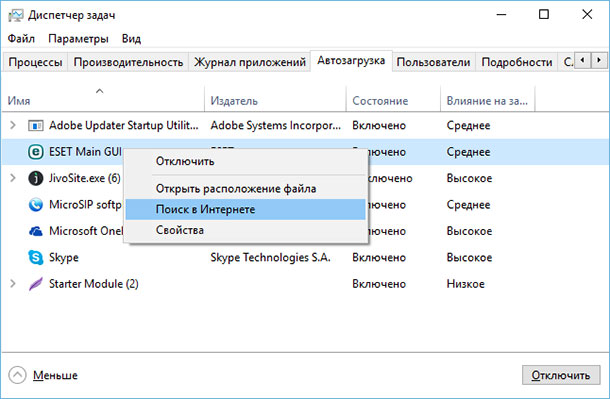Expand the Starter Module (2) group
The height and width of the screenshot is (399, 610).
[x=13, y=284]
